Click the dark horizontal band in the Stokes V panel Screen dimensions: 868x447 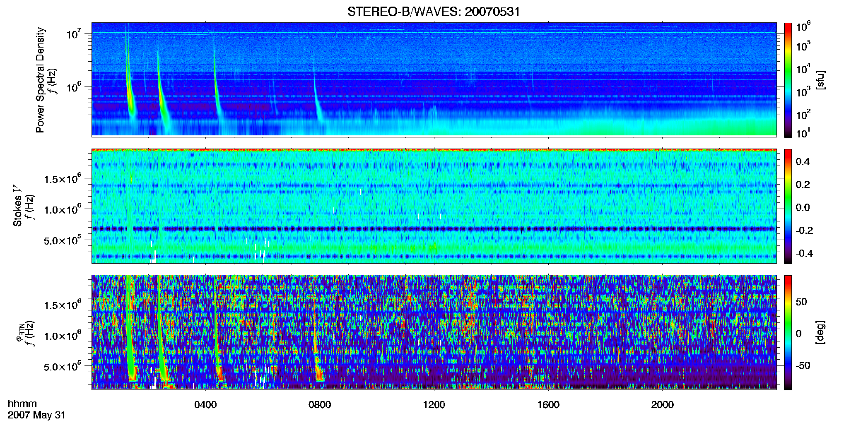pyautogui.click(x=434, y=228)
